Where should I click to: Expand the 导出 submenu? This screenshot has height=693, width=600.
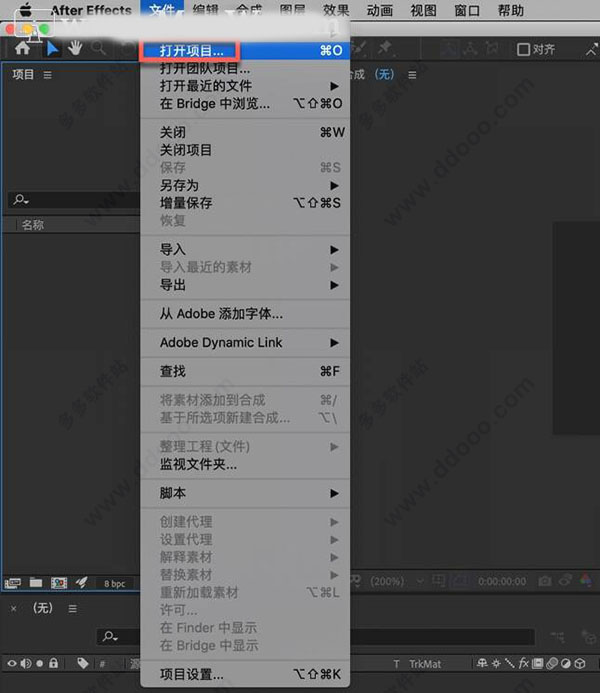[245, 285]
